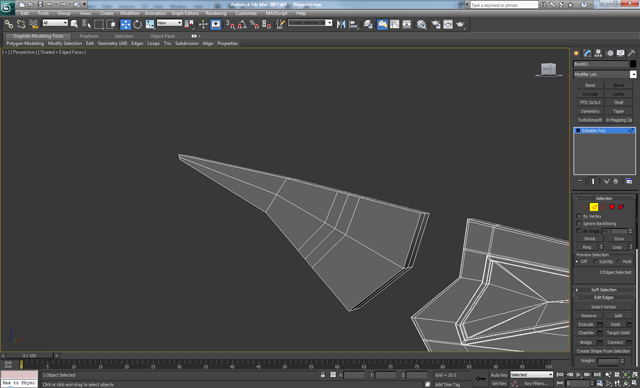Open the reference coordinate system View dropdown
The height and width of the screenshot is (388, 640).
[169, 23]
